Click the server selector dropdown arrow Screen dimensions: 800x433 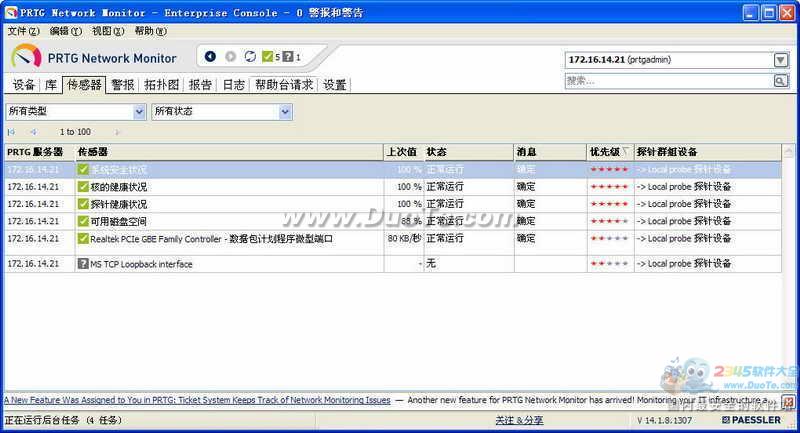point(781,60)
